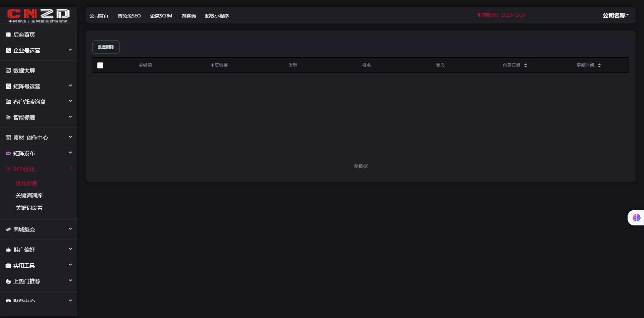
Task: Sort the table by 创建日期
Action: click(x=525, y=65)
